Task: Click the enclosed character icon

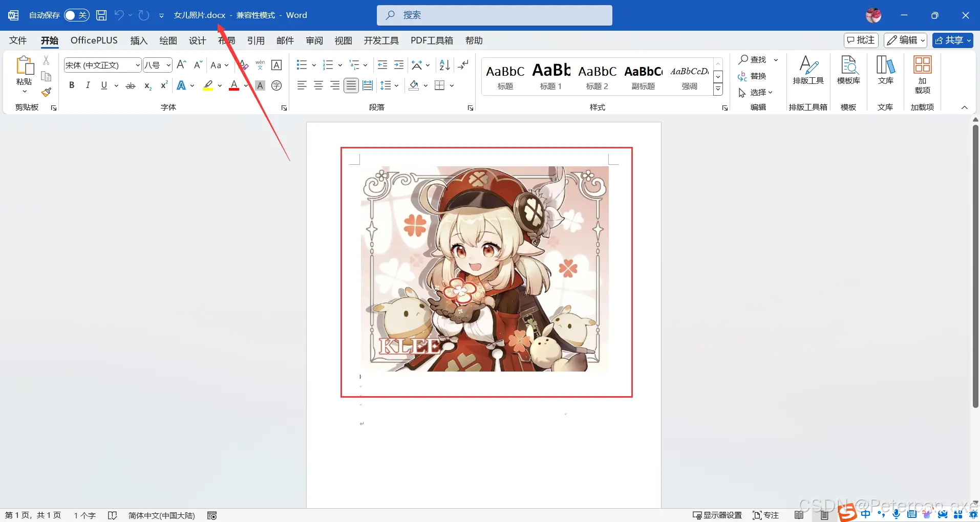Action: point(276,85)
